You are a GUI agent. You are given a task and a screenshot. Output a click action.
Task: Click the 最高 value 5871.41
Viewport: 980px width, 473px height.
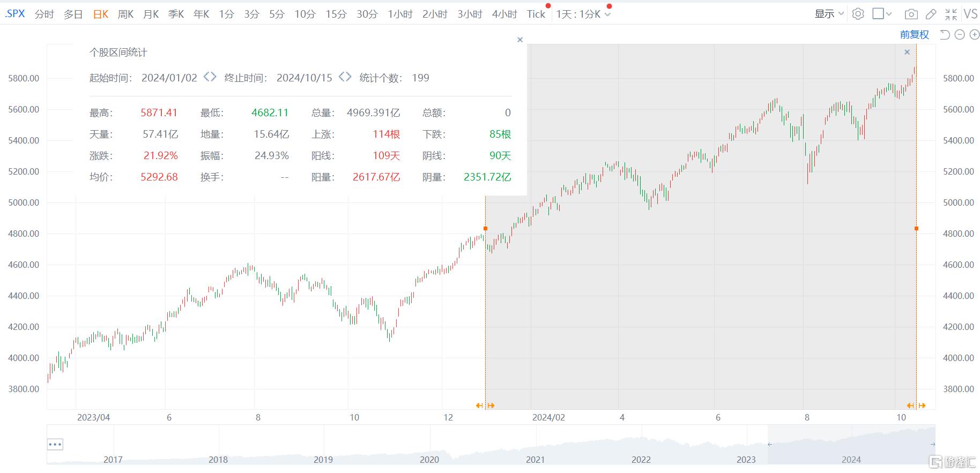159,113
